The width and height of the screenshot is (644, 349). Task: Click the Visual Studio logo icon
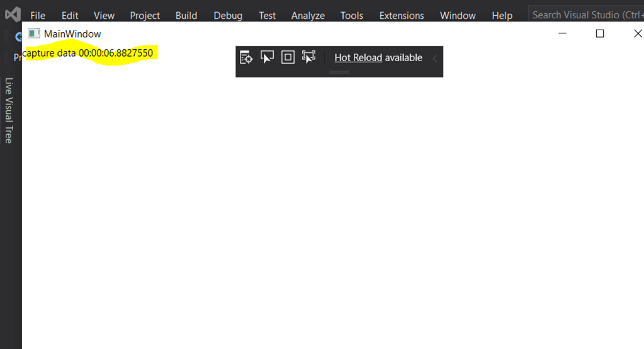tap(13, 14)
